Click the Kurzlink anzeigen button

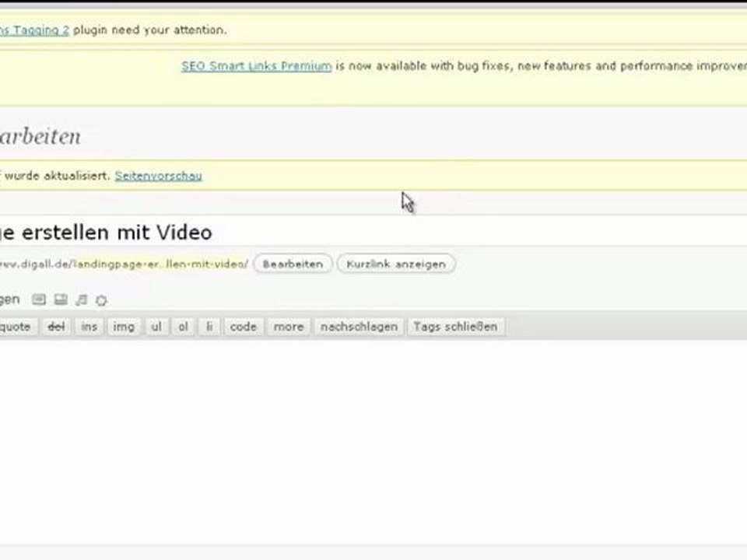396,264
